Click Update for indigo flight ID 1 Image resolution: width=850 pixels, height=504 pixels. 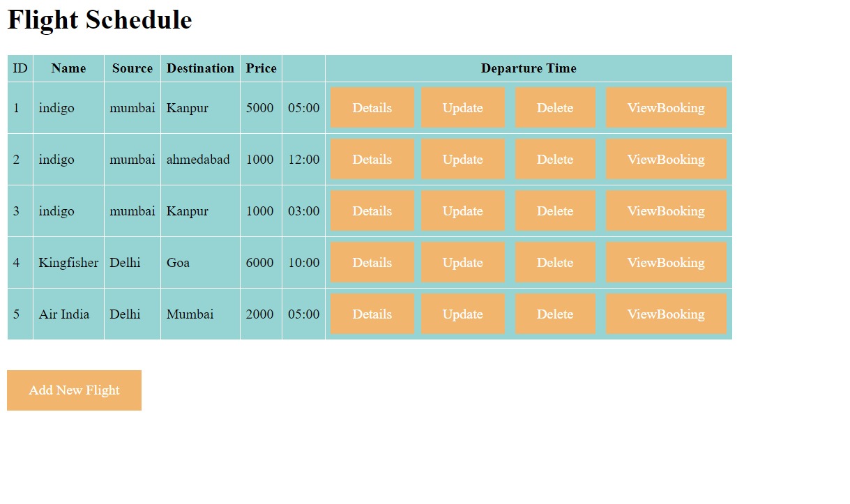click(462, 107)
